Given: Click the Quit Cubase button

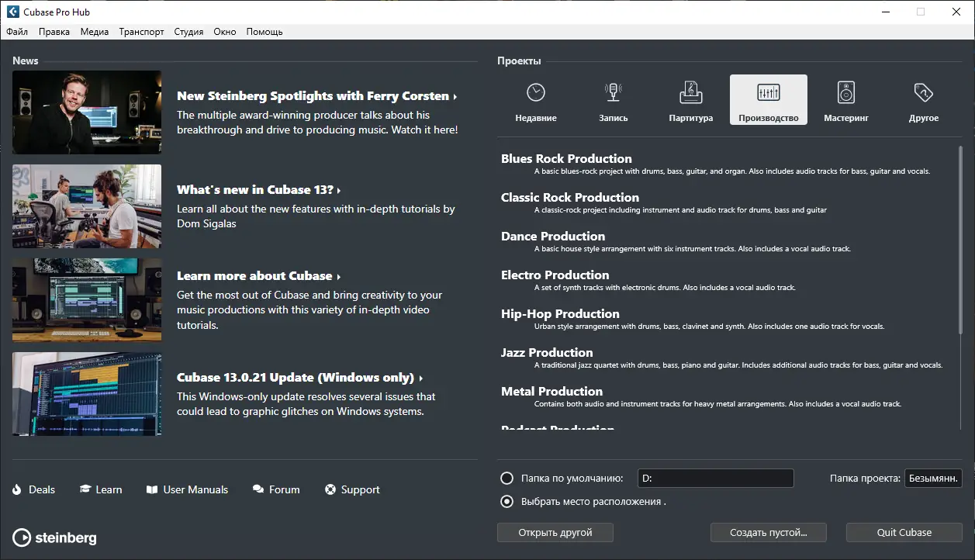Looking at the screenshot, I should click(903, 532).
